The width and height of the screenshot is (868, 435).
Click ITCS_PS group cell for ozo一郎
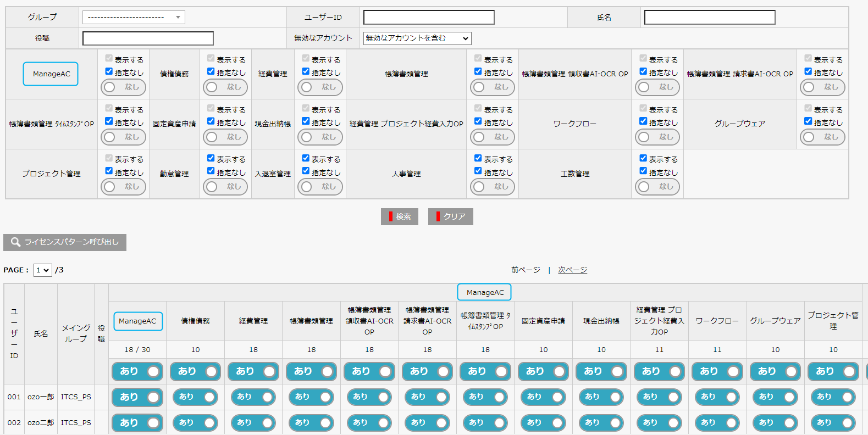pyautogui.click(x=76, y=397)
